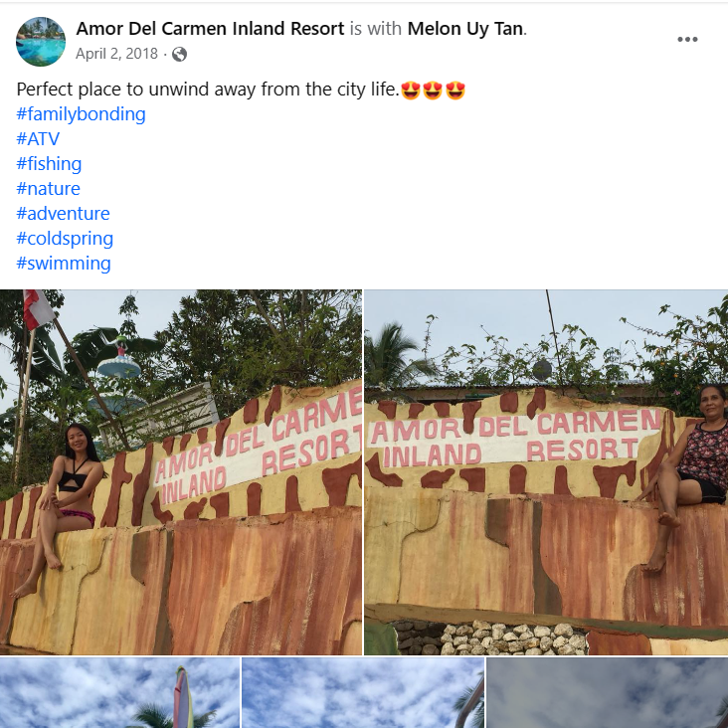Screen dimensions: 728x728
Task: Open photo of woman in black bikini top
Action: pos(181,472)
